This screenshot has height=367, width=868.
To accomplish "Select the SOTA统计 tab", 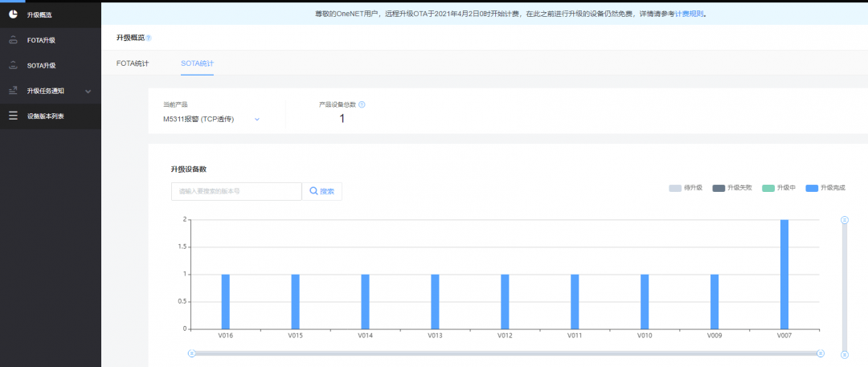I will click(197, 63).
